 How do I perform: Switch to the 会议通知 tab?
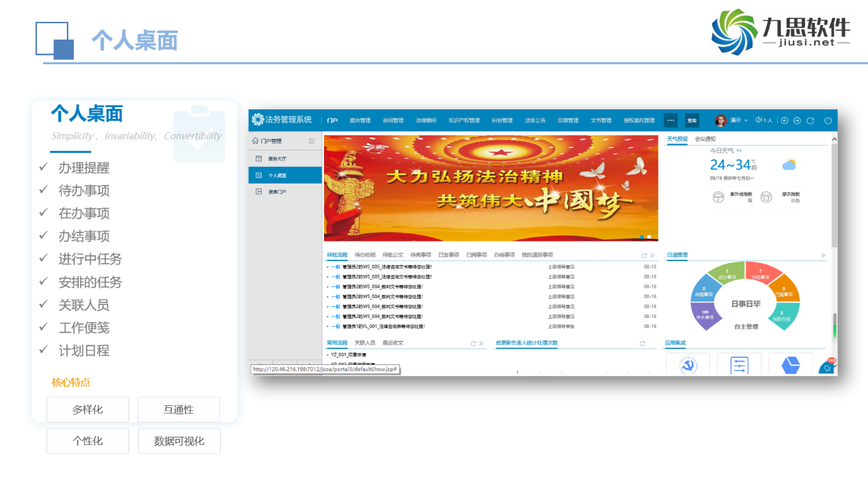pos(705,139)
